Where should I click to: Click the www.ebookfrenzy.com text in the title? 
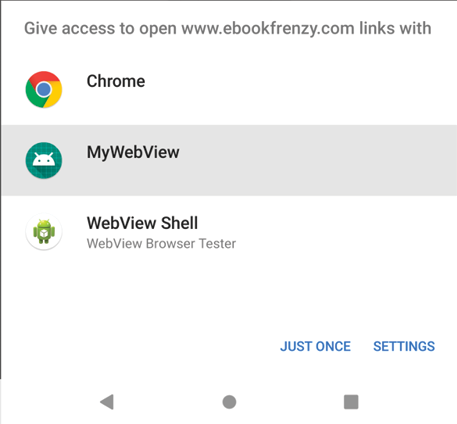point(268,28)
